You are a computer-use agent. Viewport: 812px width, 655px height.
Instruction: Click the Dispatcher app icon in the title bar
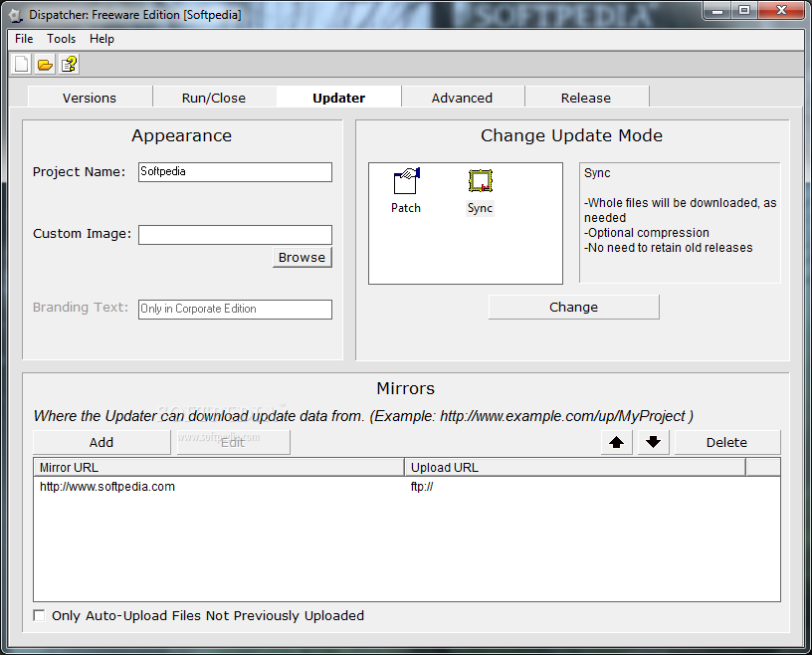click(x=16, y=15)
